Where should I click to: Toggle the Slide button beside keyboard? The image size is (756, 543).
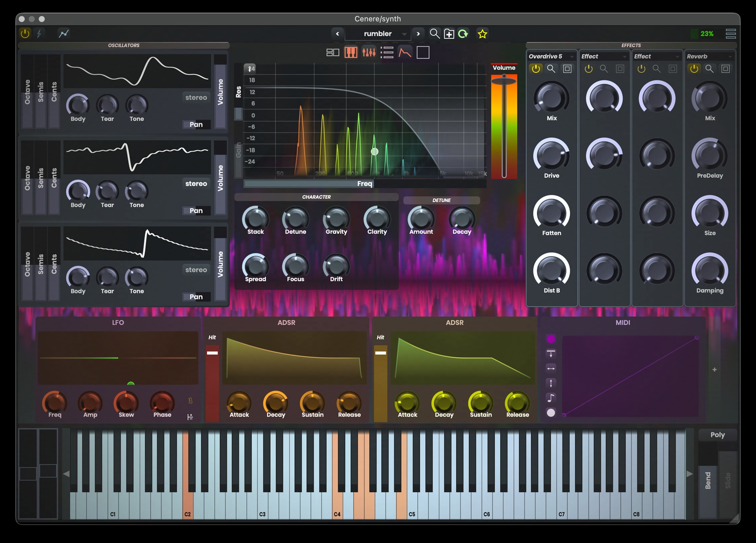[x=728, y=481]
